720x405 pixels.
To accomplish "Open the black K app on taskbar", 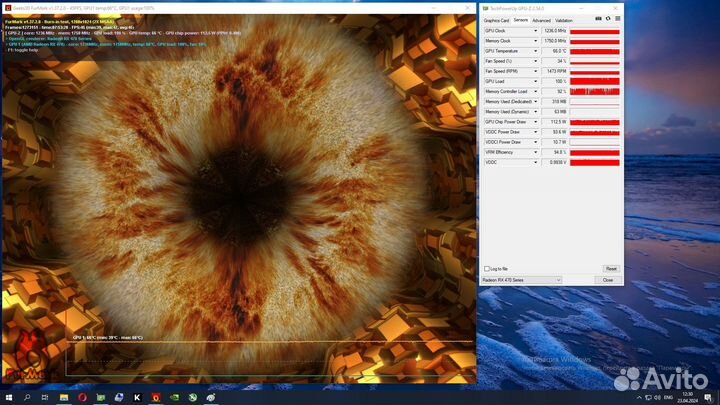I will coord(137,397).
